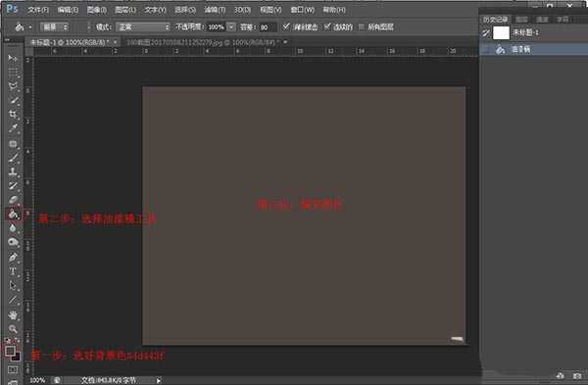Image resolution: width=588 pixels, height=385 pixels.
Task: Click the foreground color swatch
Action: pos(10,351)
